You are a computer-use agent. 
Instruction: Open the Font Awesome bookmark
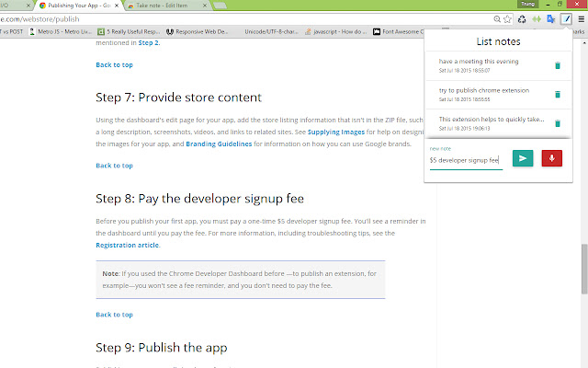click(x=398, y=32)
